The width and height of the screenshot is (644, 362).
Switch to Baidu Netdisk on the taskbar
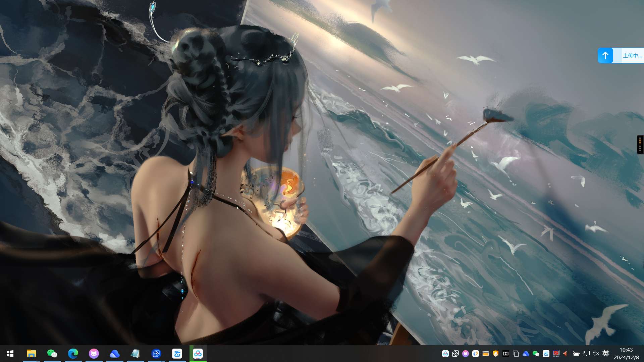198,354
